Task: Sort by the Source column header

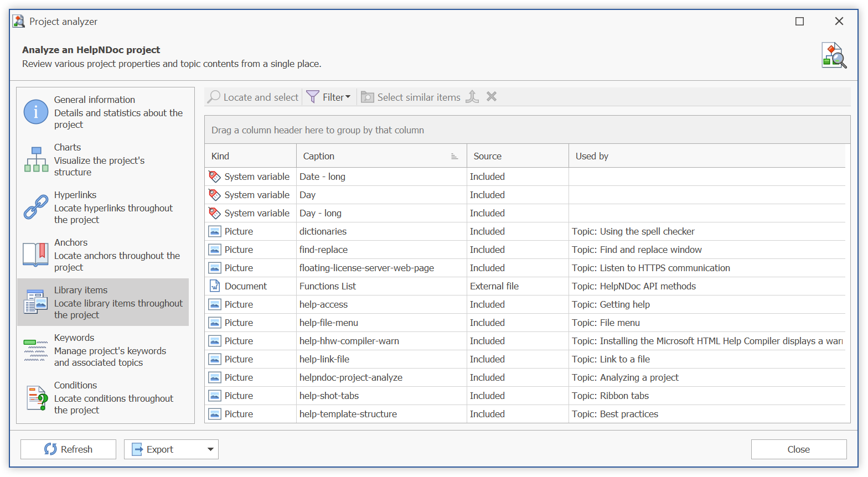Action: [x=518, y=156]
